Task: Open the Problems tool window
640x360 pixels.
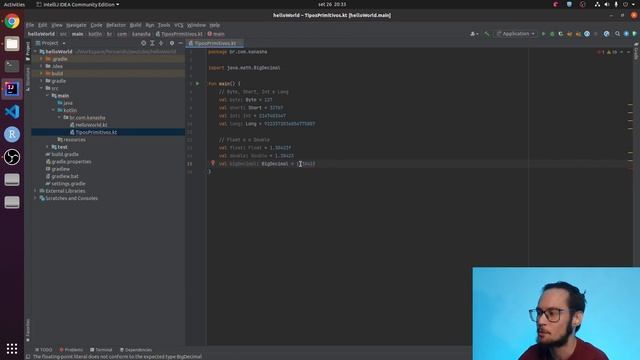Action: (71, 350)
